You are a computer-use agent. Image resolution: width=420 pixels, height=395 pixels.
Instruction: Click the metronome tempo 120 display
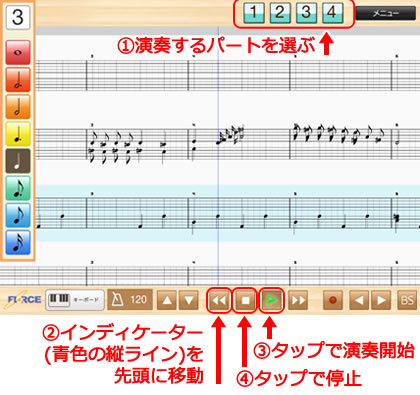(x=130, y=300)
